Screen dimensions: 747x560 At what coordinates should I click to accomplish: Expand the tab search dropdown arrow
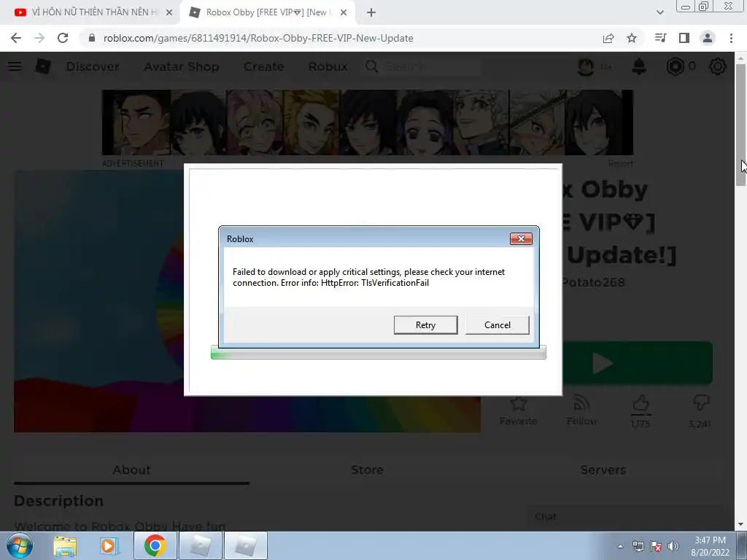click(x=659, y=12)
